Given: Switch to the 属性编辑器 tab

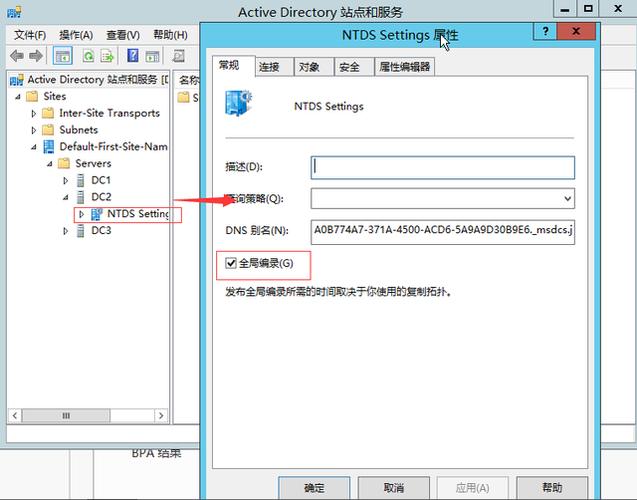Looking at the screenshot, I should pyautogui.click(x=405, y=67).
